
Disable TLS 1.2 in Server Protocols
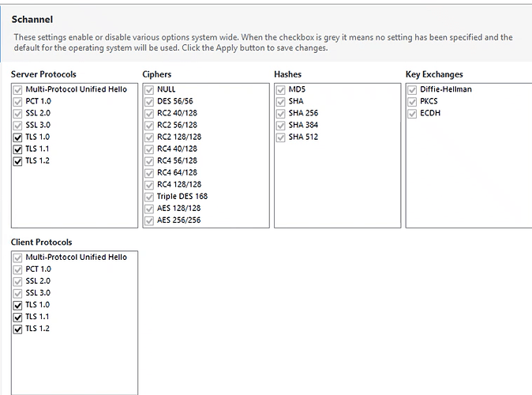pos(18,161)
